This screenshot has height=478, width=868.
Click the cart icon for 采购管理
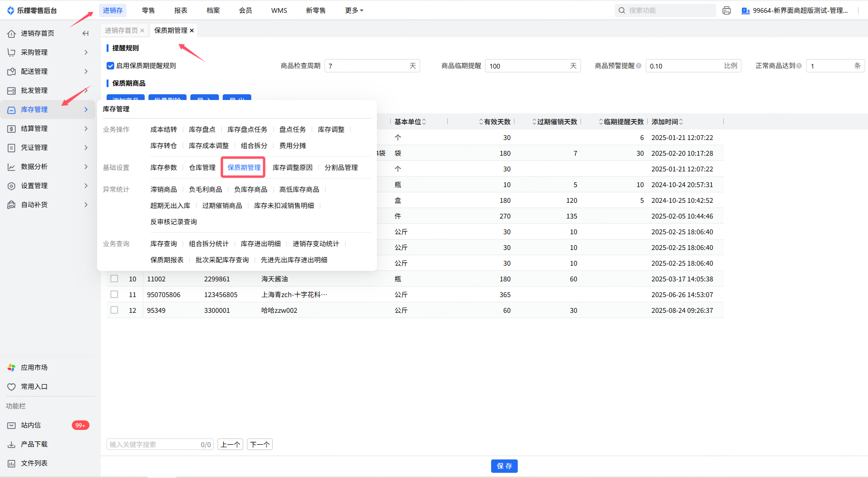point(11,52)
